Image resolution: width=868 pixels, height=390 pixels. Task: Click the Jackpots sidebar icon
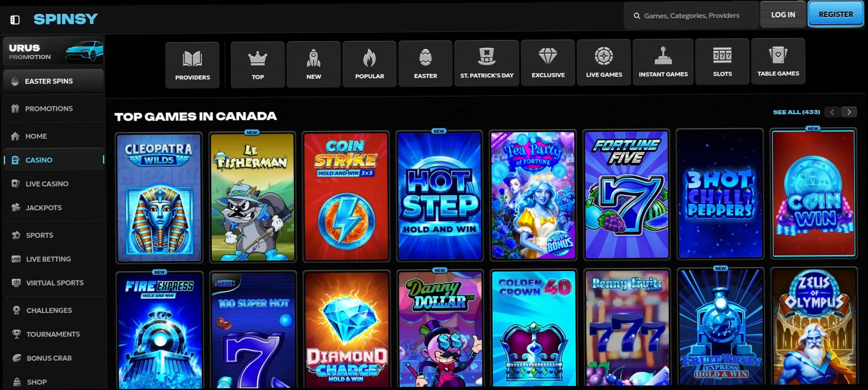[x=16, y=207]
